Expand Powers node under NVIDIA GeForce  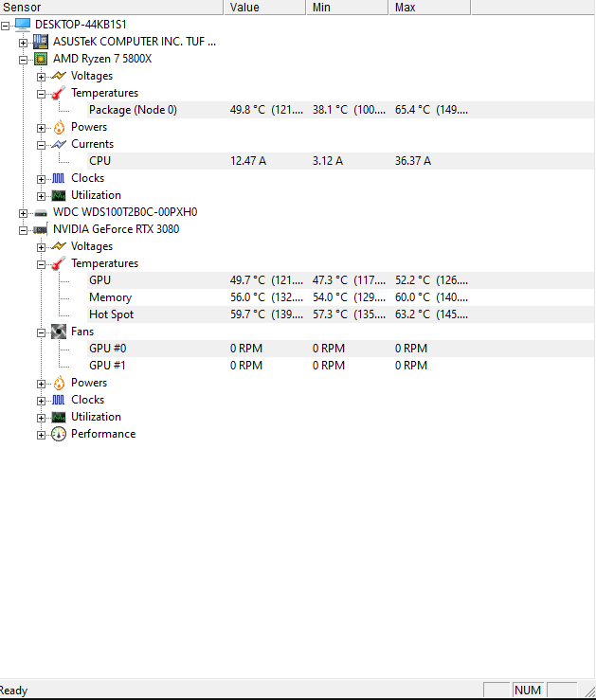41,384
